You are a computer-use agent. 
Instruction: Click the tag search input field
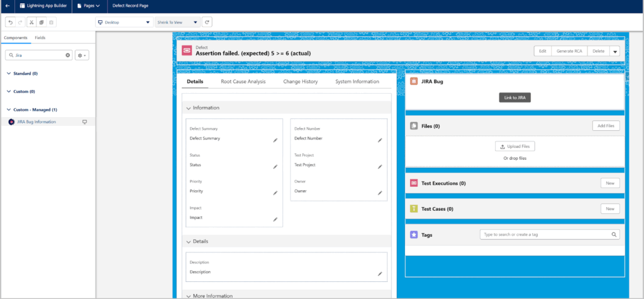point(546,235)
